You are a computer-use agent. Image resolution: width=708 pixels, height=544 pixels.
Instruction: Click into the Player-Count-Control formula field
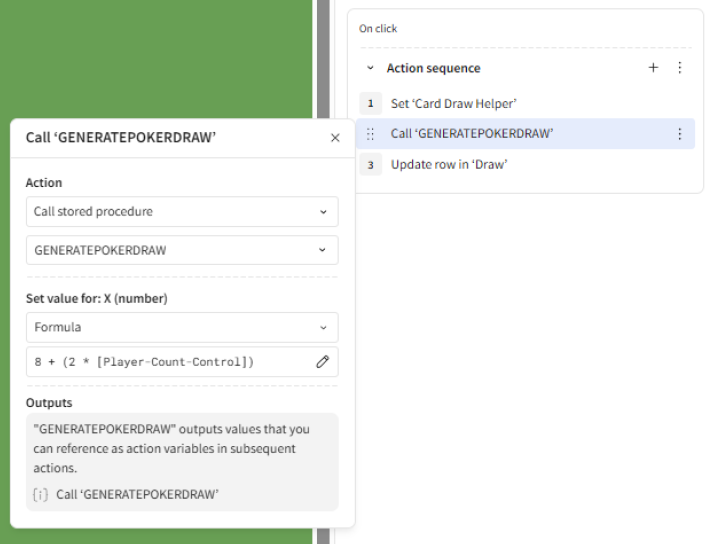pos(160,362)
